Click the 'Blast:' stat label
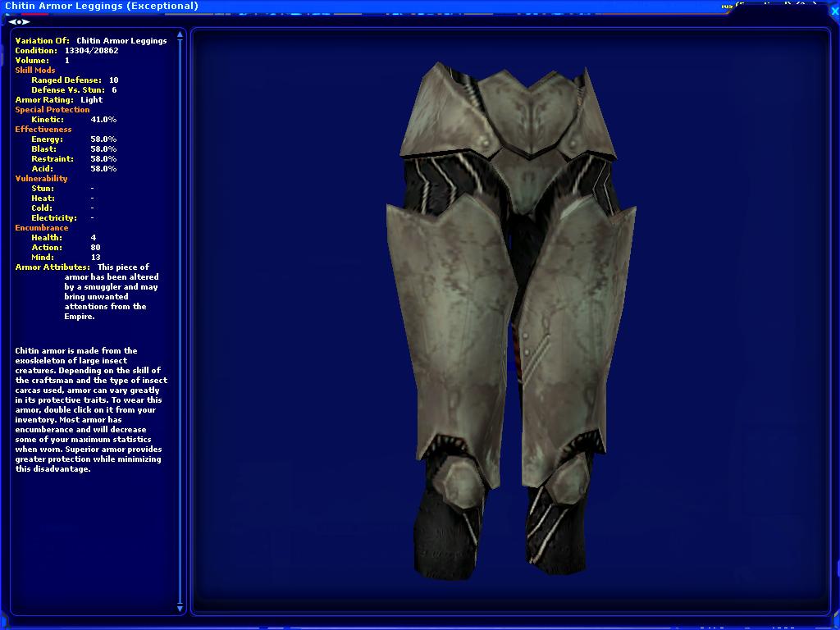Screen dimensions: 840x630 point(44,149)
